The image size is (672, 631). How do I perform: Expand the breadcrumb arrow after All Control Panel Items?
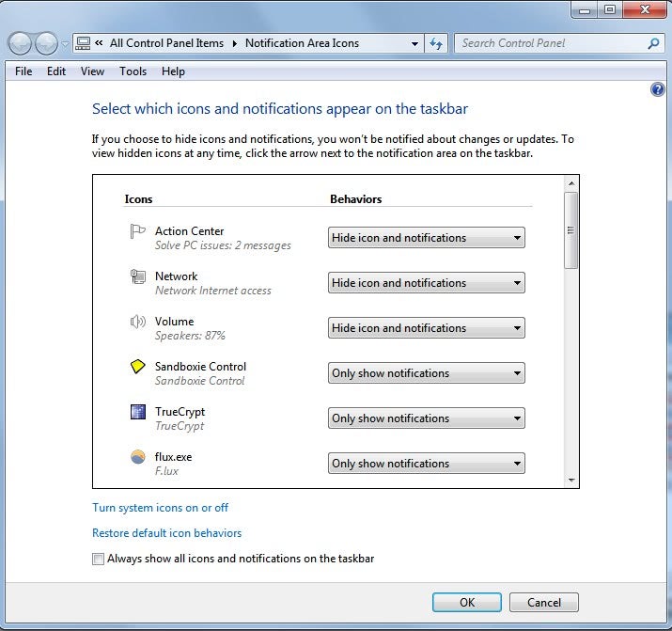coord(234,43)
